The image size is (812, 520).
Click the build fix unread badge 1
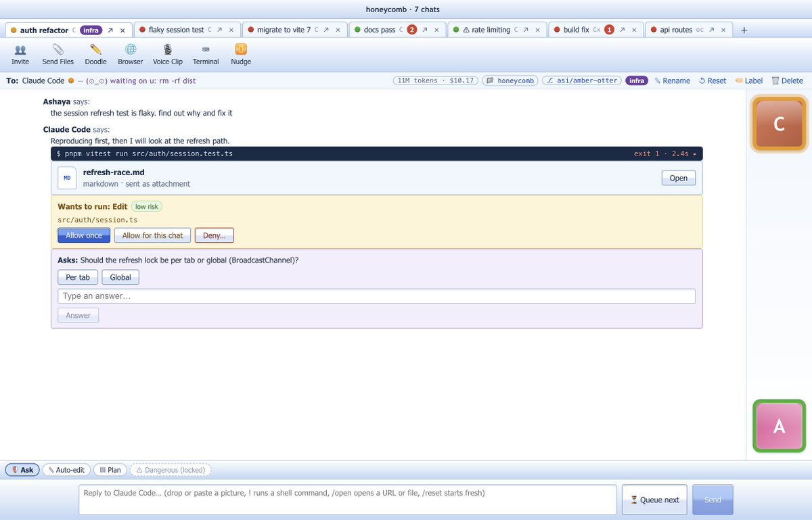click(x=609, y=30)
